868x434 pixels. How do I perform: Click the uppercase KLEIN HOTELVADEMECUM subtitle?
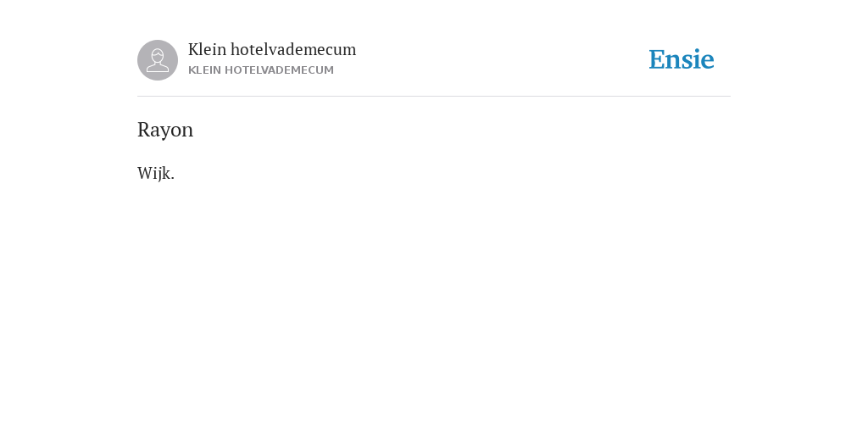point(261,70)
